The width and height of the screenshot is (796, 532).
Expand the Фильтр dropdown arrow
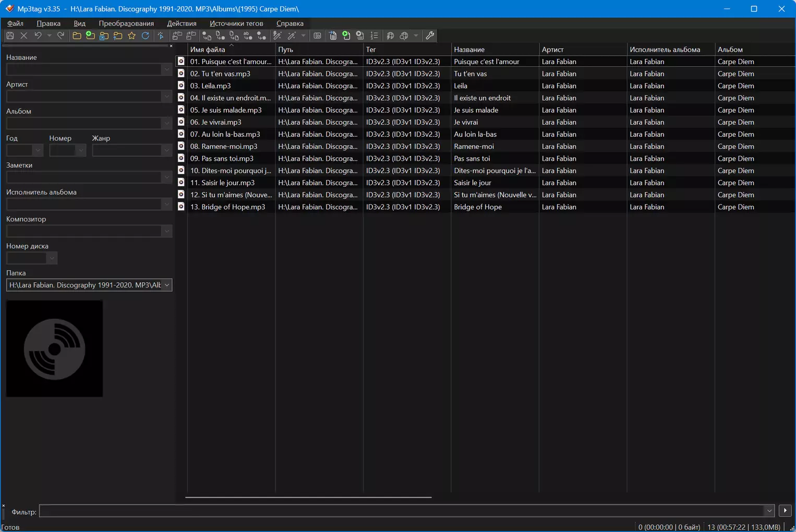[x=769, y=511]
